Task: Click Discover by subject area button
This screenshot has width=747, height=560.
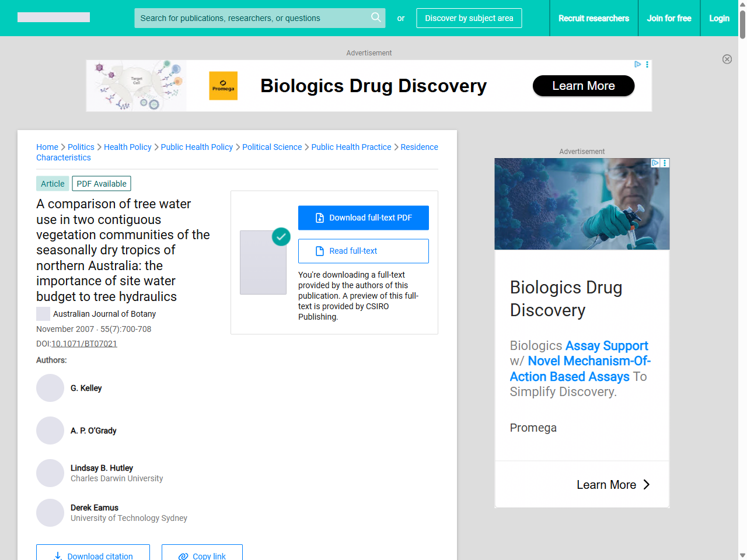Action: (x=469, y=18)
